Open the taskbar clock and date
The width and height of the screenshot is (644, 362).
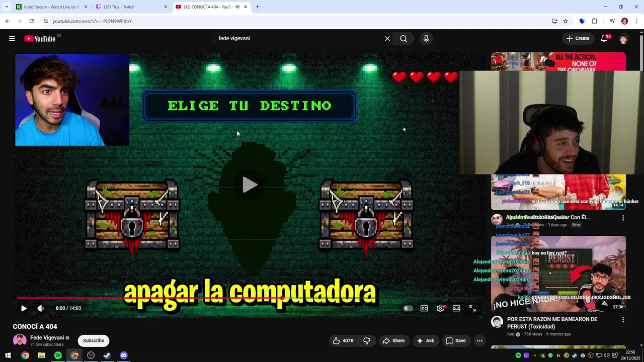click(630, 355)
